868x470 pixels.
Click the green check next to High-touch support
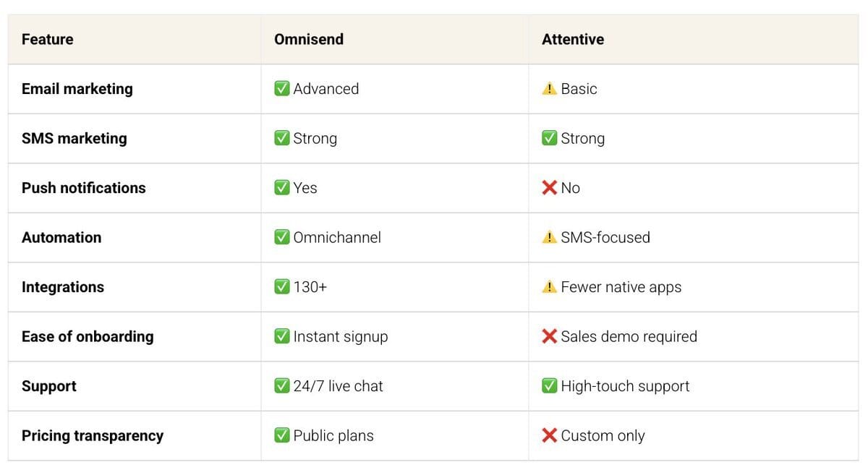(x=550, y=386)
